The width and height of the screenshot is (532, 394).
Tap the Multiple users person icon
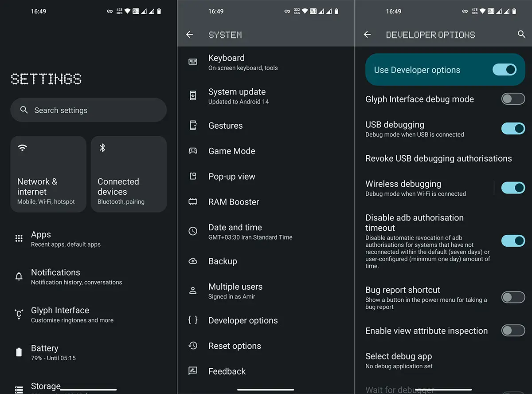coord(193,291)
